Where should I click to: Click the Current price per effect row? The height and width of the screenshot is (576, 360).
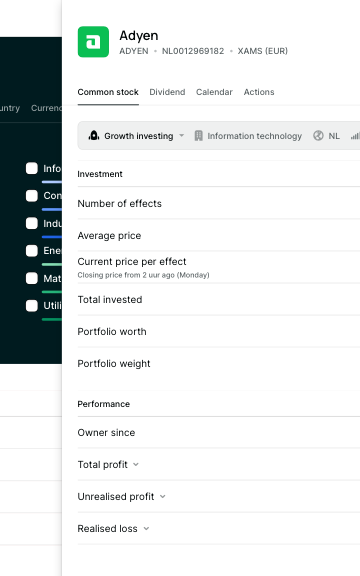(219, 267)
